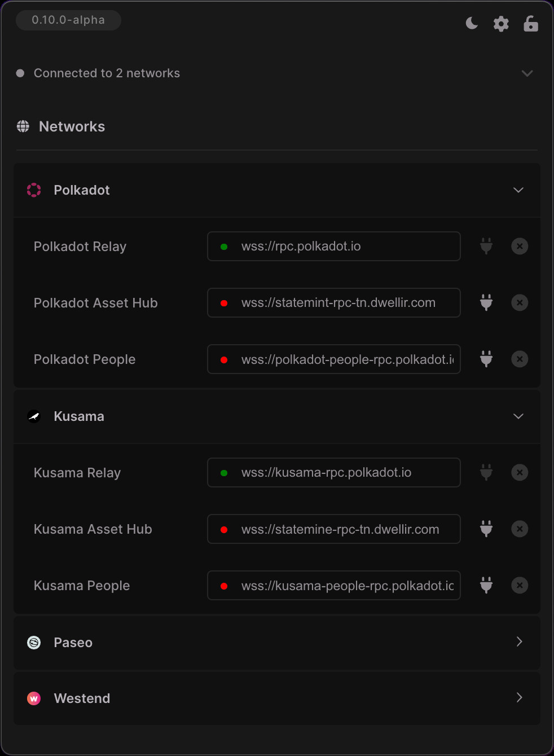Disconnect Polkadot Relay with the X icon
Screen dimensions: 554x756
(520, 246)
